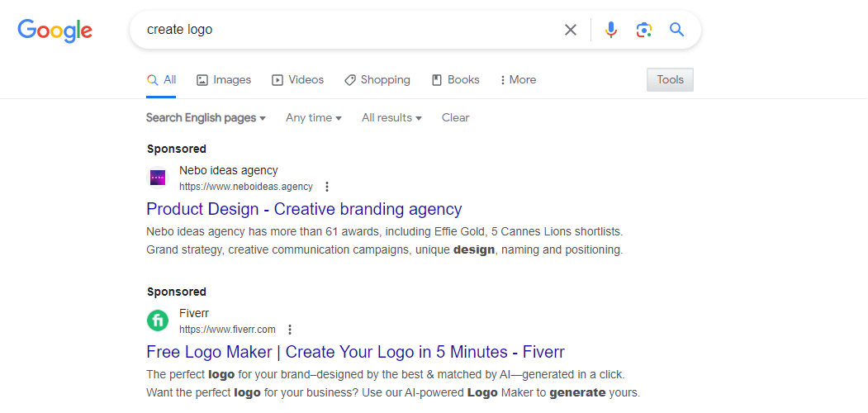The height and width of the screenshot is (413, 868).
Task: Select the All results tab
Action: (161, 80)
